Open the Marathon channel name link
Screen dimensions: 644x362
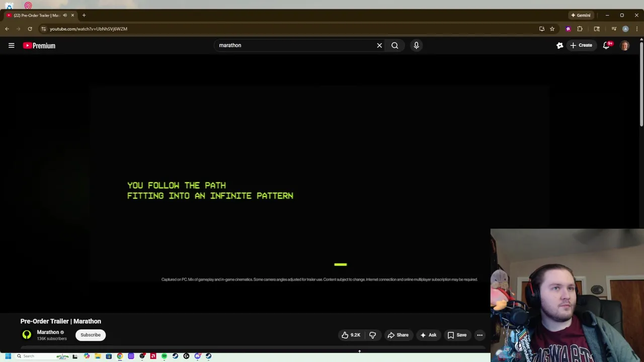tap(48, 332)
